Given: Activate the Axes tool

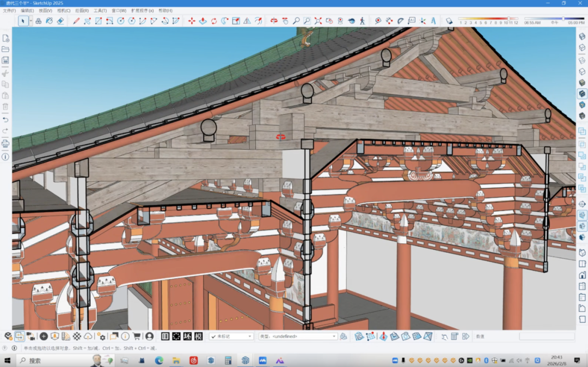Looking at the screenshot, I should coord(422,21).
